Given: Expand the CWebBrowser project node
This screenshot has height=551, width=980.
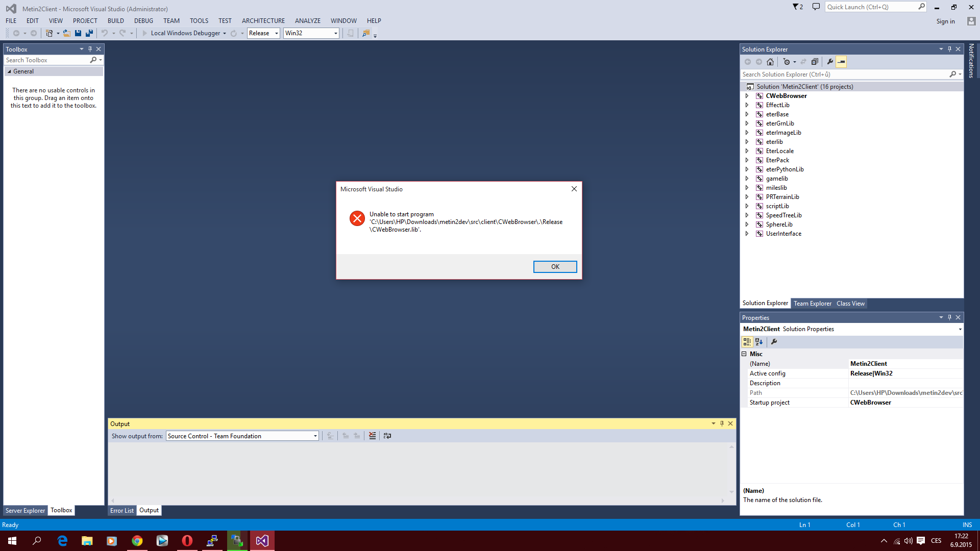Looking at the screenshot, I should [747, 96].
